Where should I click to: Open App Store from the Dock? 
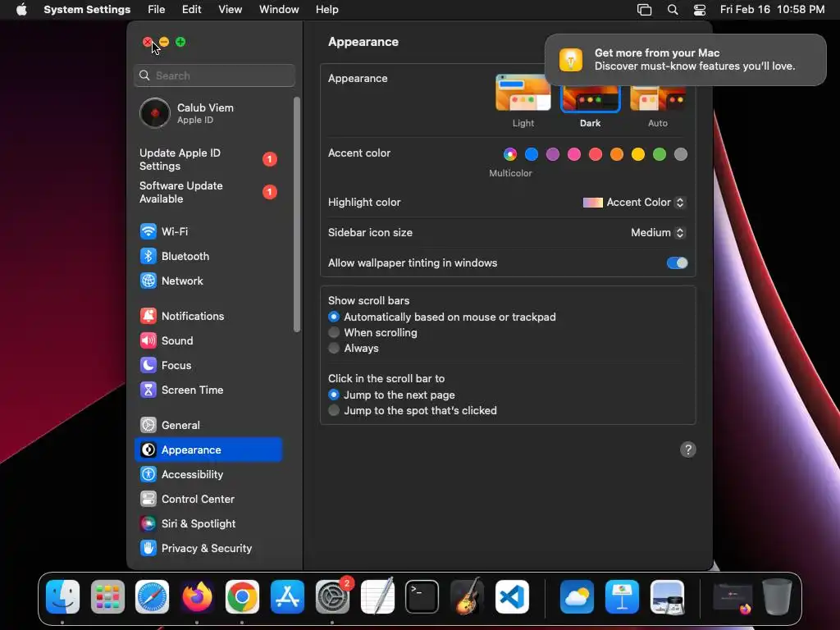point(287,597)
